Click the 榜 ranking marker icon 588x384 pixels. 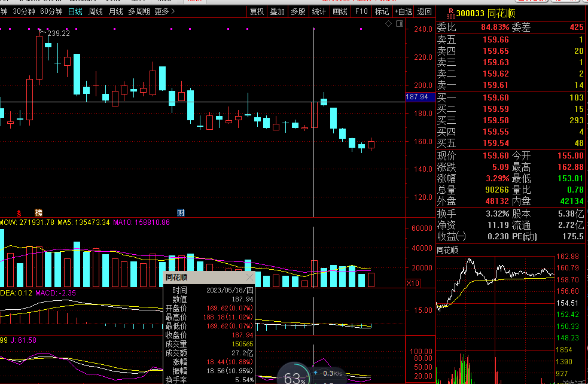(39, 213)
